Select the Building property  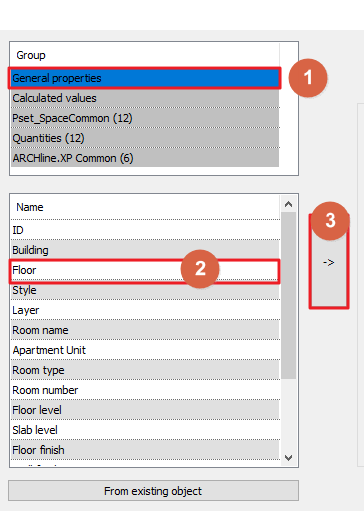point(145,250)
